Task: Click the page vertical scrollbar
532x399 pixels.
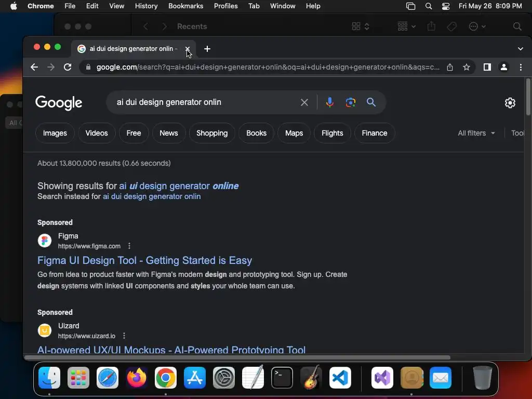Action: [x=528, y=97]
